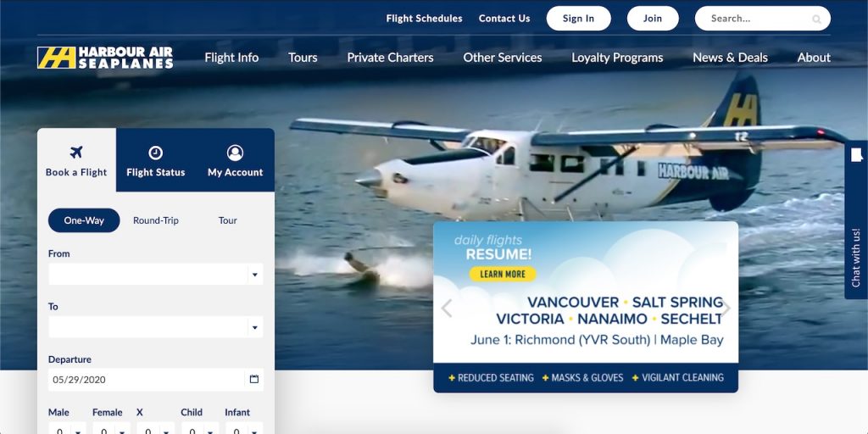Open the Private Charters menu
Screen dimensions: 868x434
[390, 58]
